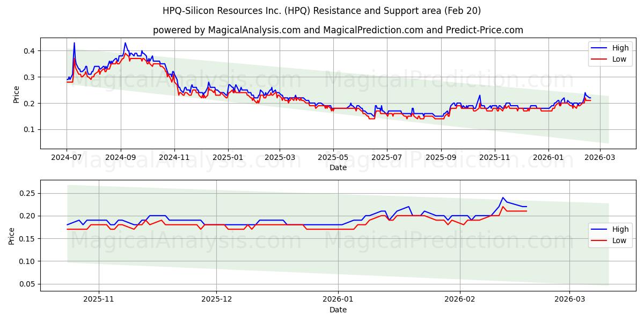The image size is (644, 322).
Task: Click the 'Date' axis label under the lower chart
Action: (338, 310)
